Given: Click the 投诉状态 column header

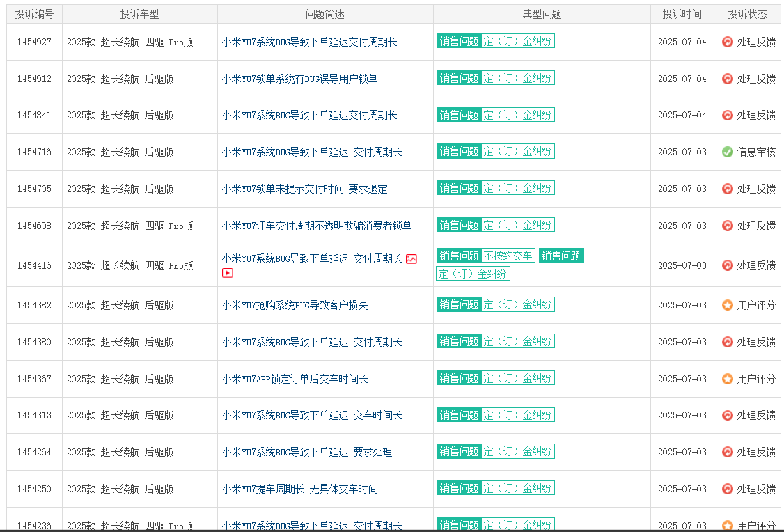Looking at the screenshot, I should pyautogui.click(x=747, y=15).
